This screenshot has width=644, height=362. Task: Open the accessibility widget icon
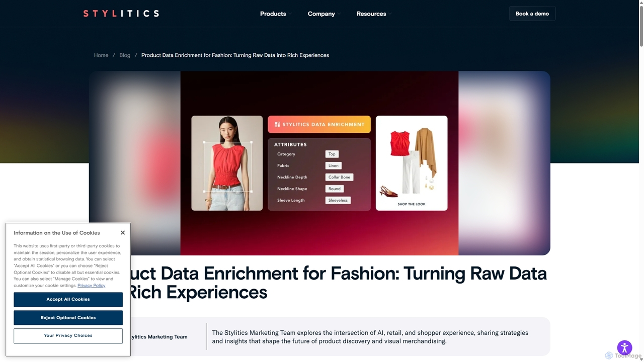click(624, 347)
